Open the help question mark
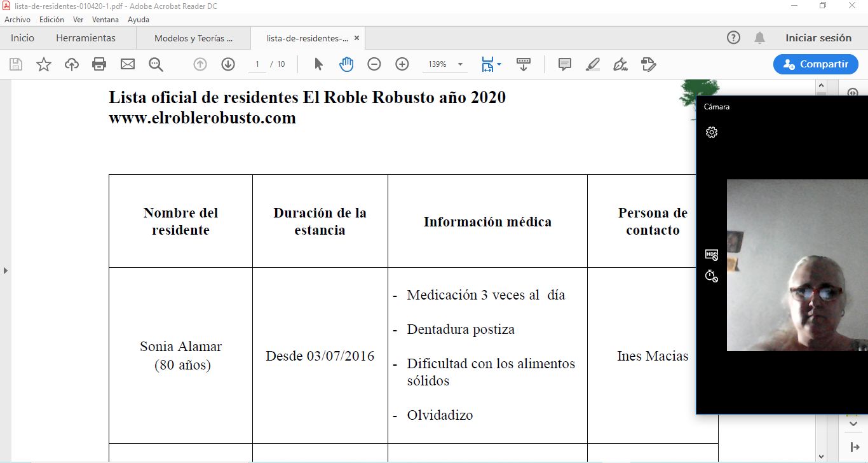868x463 pixels. click(733, 38)
